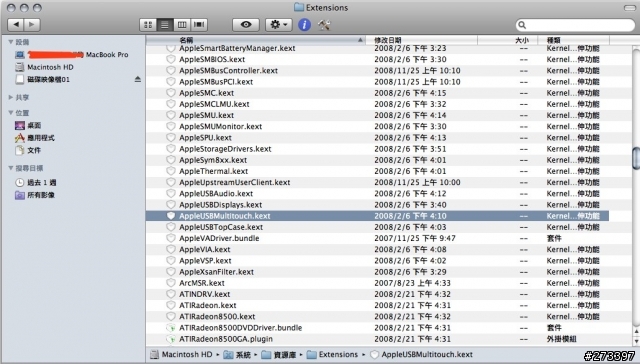
Task: Click the hammer tools toolbar icon
Action: (x=324, y=25)
